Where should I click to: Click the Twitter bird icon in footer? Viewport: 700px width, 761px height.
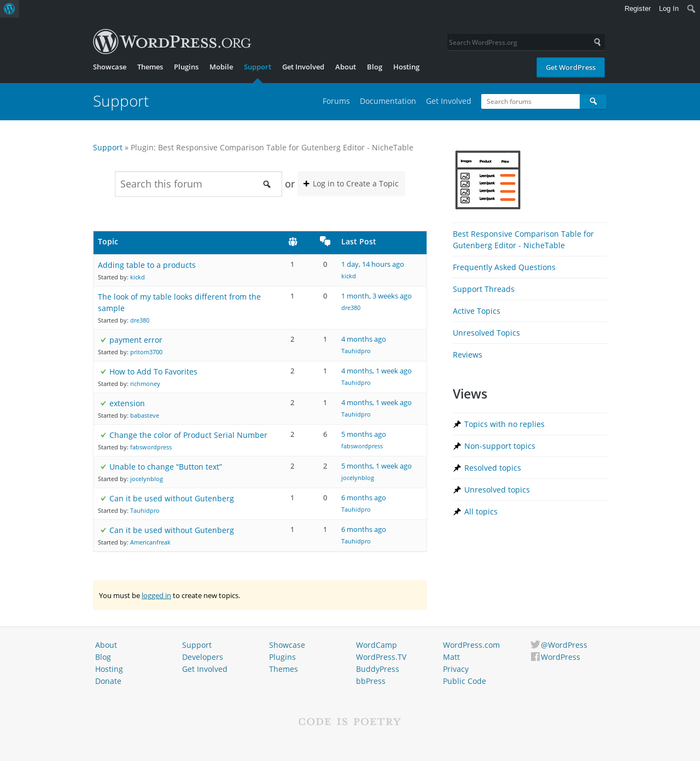click(x=535, y=645)
